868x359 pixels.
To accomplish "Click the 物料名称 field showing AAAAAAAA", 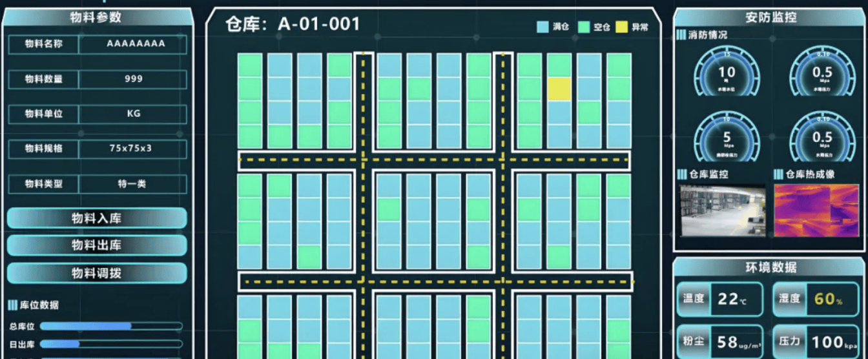I will click(132, 44).
